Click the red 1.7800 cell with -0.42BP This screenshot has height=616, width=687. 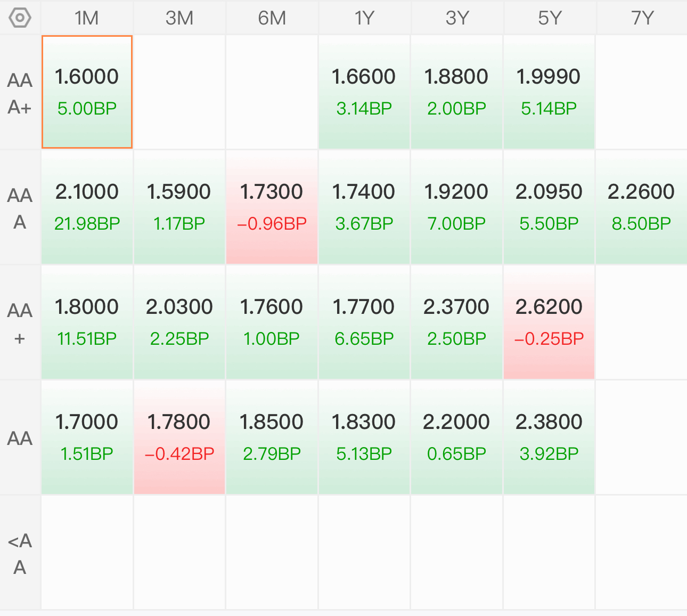(x=179, y=437)
